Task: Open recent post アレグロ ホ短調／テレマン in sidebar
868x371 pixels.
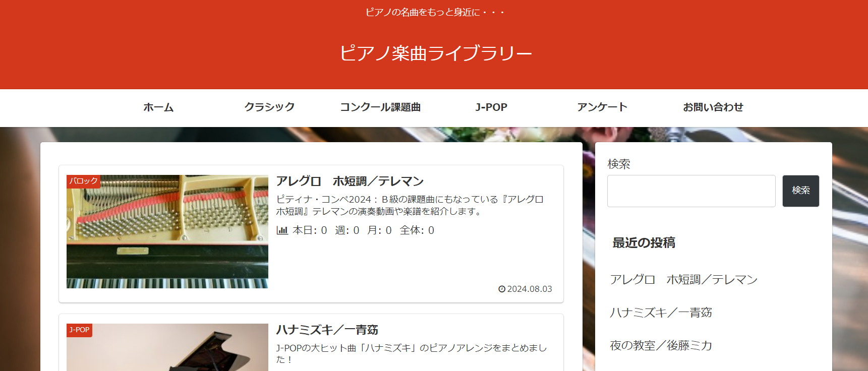Action: [x=683, y=279]
